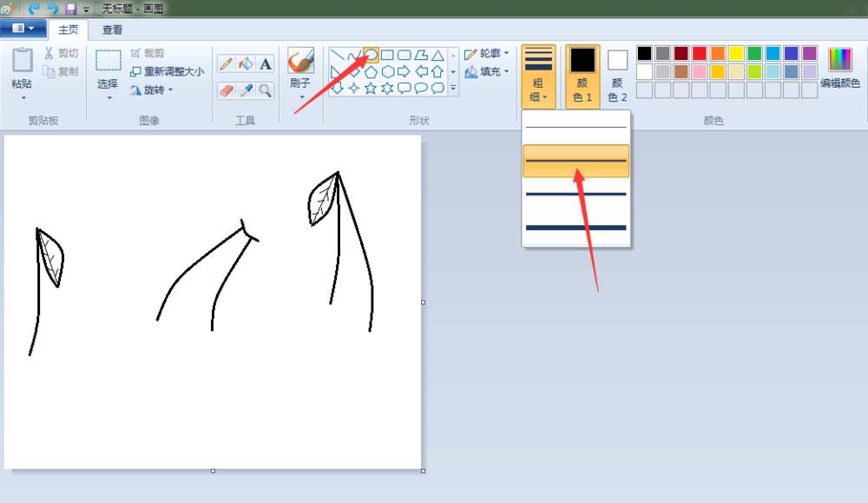Pick the green color swatch
868x503 pixels.
[754, 53]
